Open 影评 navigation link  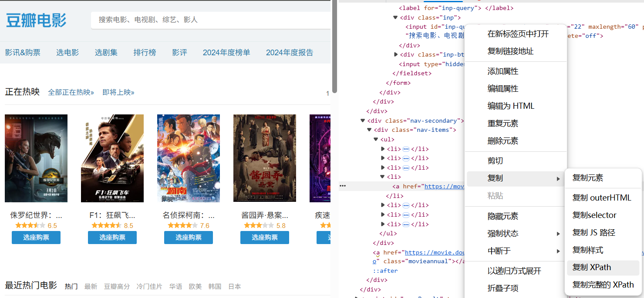(179, 53)
